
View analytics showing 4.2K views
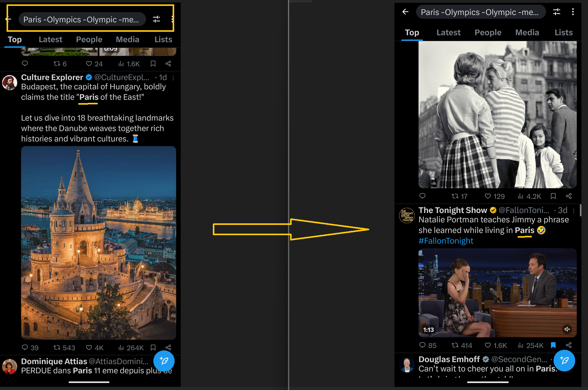pyautogui.click(x=529, y=196)
